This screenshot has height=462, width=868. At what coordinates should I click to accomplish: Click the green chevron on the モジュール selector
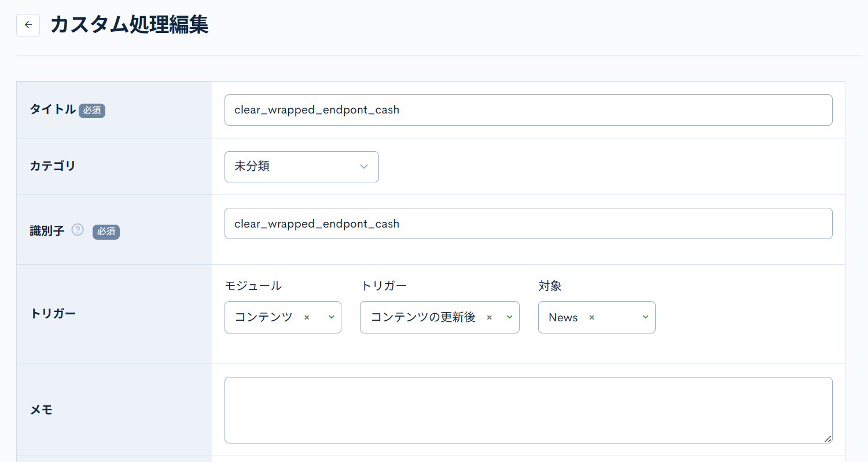pyautogui.click(x=330, y=317)
